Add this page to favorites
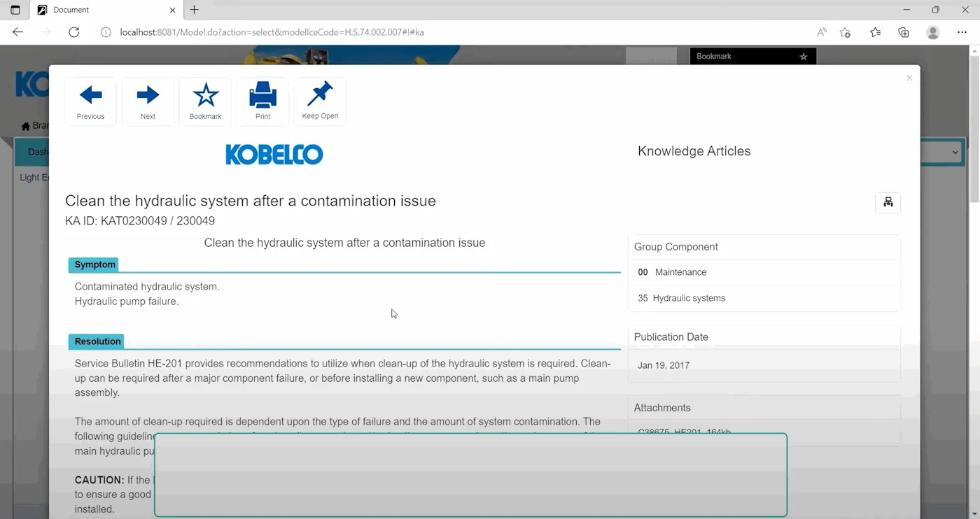Screen dimensions: 980x519 (x=845, y=32)
